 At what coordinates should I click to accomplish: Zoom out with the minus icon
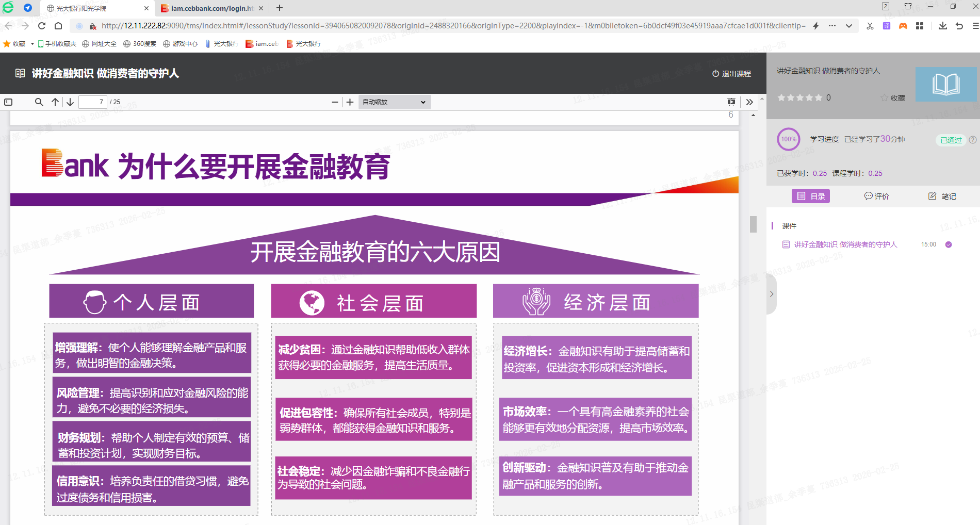(x=335, y=102)
